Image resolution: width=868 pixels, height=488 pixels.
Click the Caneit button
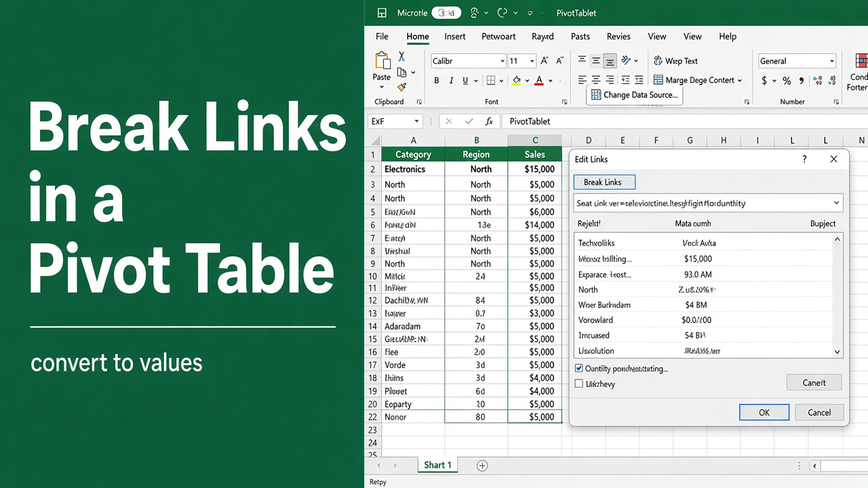pyautogui.click(x=814, y=382)
